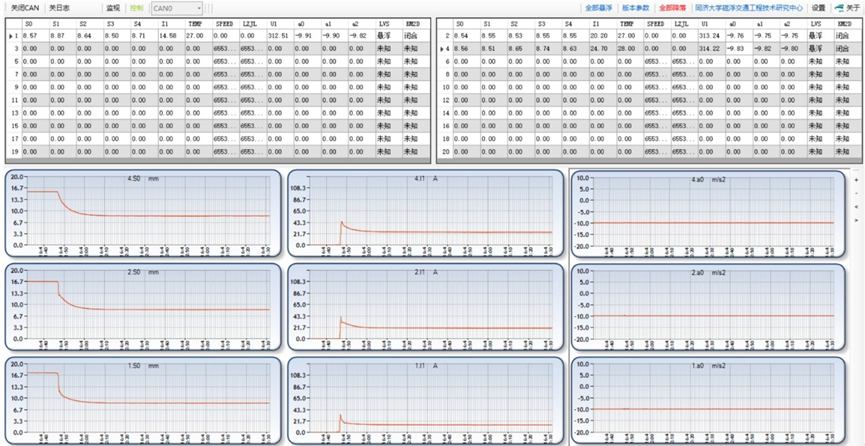Screen dimensions: 865x446
Task: Select cell 20.20 in row 2
Action: click(x=602, y=36)
